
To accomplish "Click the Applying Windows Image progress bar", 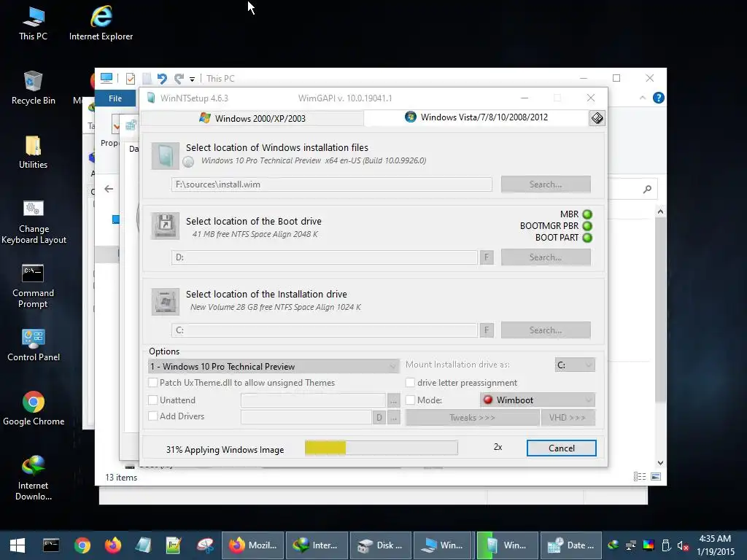I will click(x=381, y=448).
